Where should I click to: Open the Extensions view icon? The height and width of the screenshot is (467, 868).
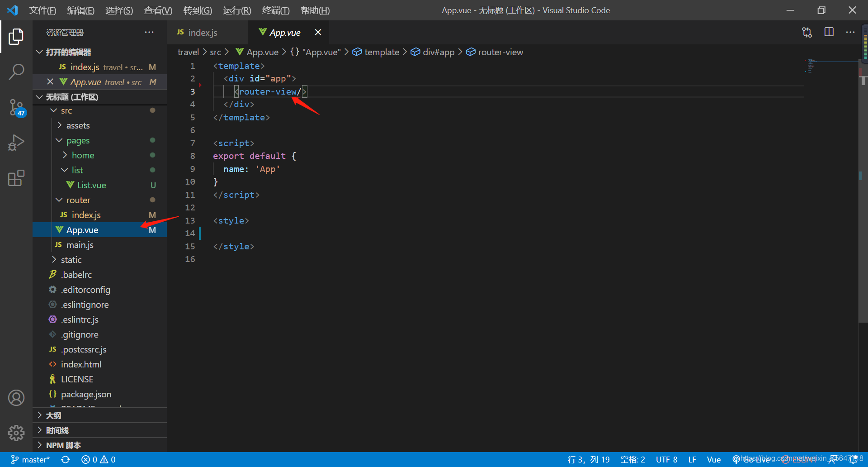click(x=16, y=178)
